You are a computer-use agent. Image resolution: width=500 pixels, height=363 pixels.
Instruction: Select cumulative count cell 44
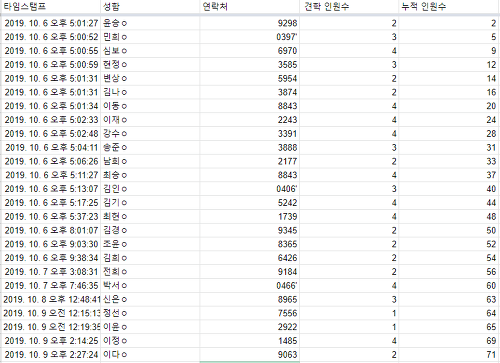[x=449, y=203]
